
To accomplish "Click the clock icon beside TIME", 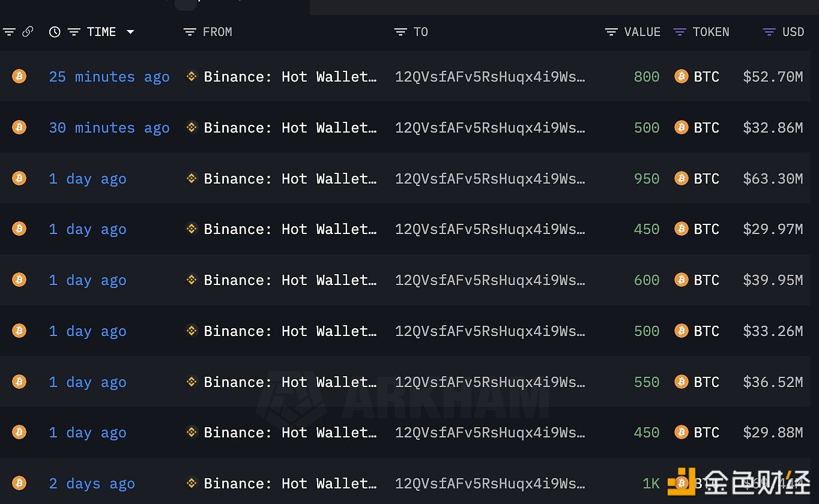I will tap(55, 32).
